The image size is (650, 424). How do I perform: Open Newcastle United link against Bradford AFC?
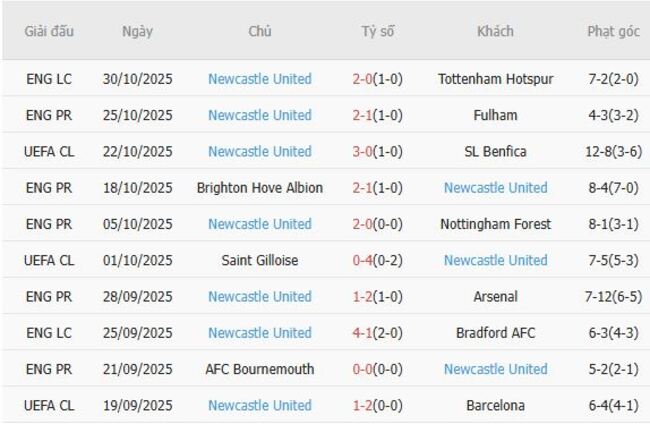[x=260, y=332]
